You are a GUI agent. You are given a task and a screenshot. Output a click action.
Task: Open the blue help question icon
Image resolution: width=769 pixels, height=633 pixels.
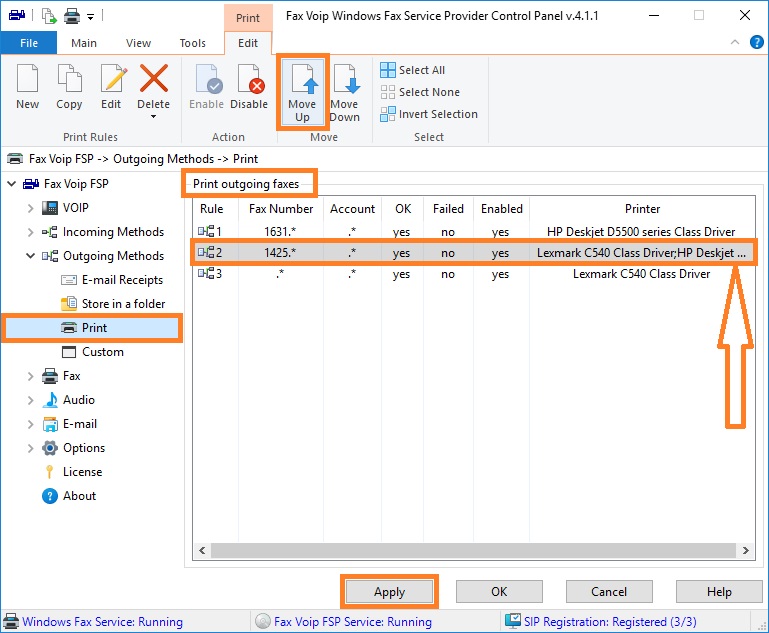tap(757, 42)
